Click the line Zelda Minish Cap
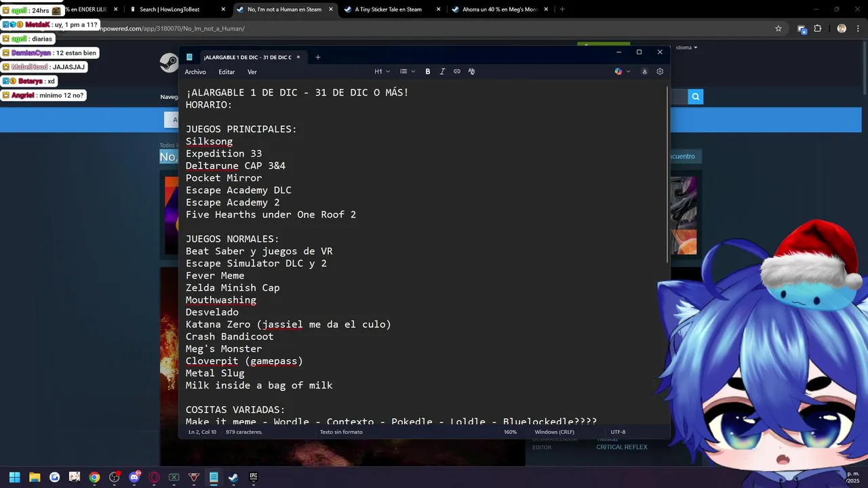 tap(233, 288)
